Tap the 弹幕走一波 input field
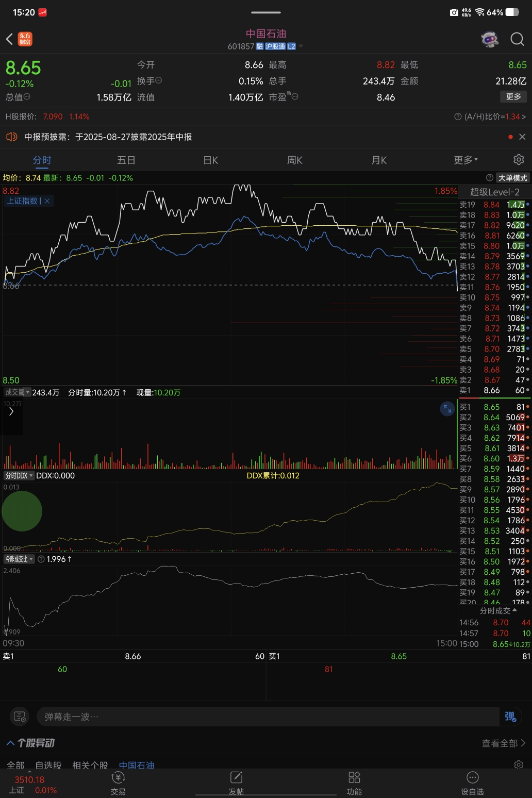Viewport: 532px width, 798px height. pos(268,717)
